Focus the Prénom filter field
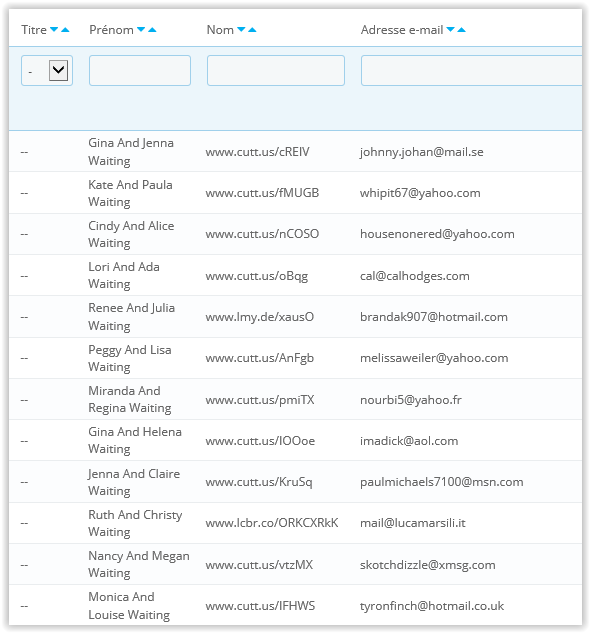 point(140,71)
